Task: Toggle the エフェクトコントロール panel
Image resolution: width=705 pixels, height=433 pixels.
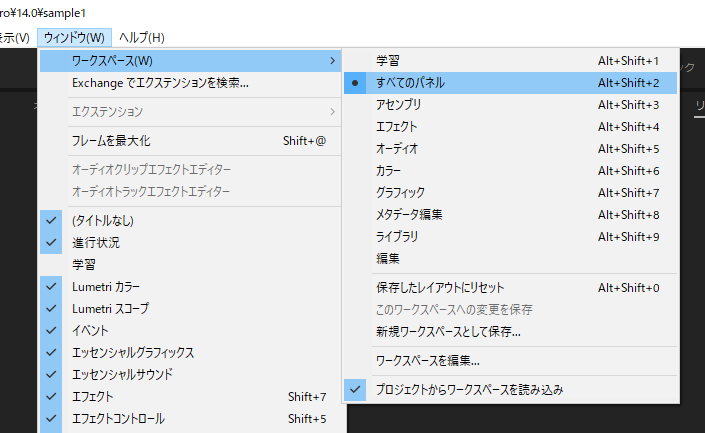Action: point(191,419)
